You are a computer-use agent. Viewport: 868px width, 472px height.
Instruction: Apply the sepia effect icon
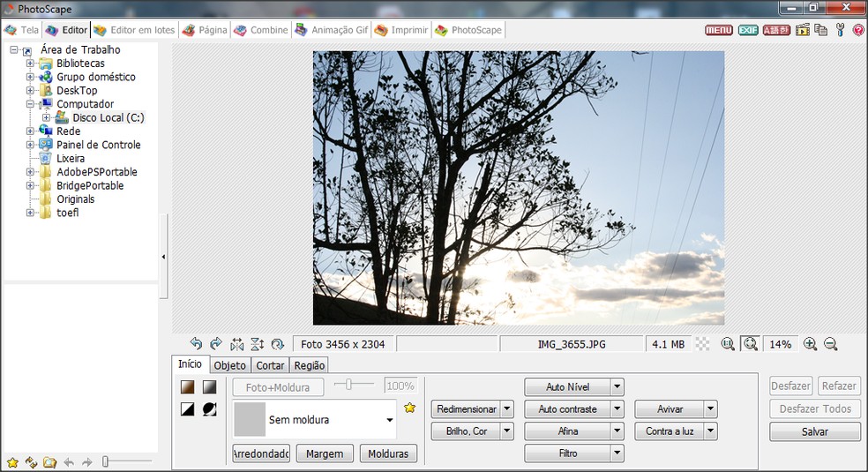pyautogui.click(x=188, y=386)
